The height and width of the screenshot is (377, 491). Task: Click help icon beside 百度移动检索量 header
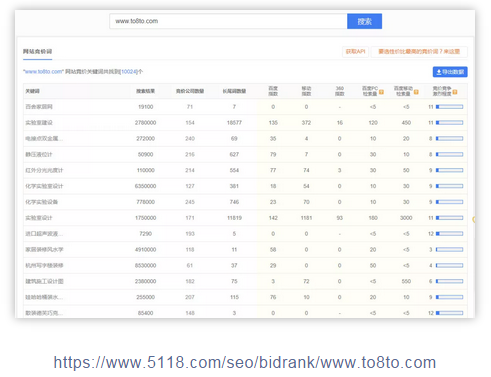coord(416,92)
